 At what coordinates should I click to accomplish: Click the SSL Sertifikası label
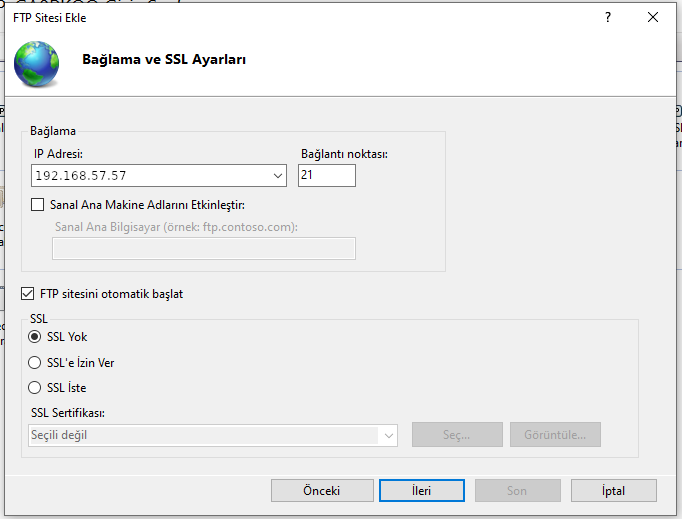pyautogui.click(x=68, y=412)
